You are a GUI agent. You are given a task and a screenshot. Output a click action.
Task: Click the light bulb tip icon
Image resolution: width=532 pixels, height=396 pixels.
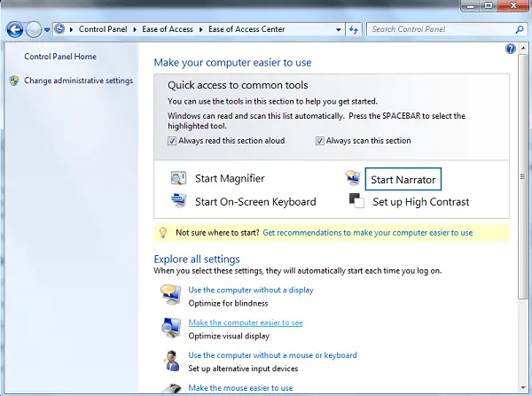coord(163,233)
